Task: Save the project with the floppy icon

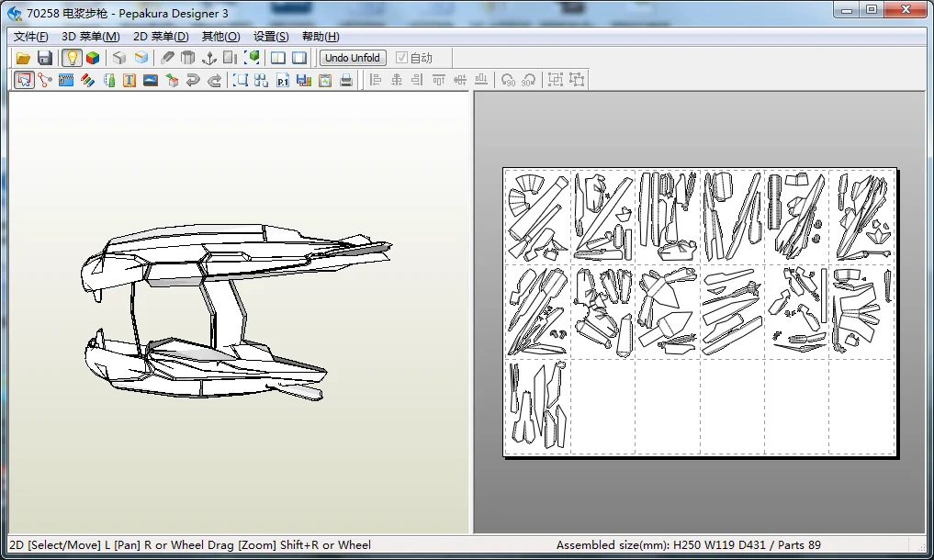Action: click(45, 58)
